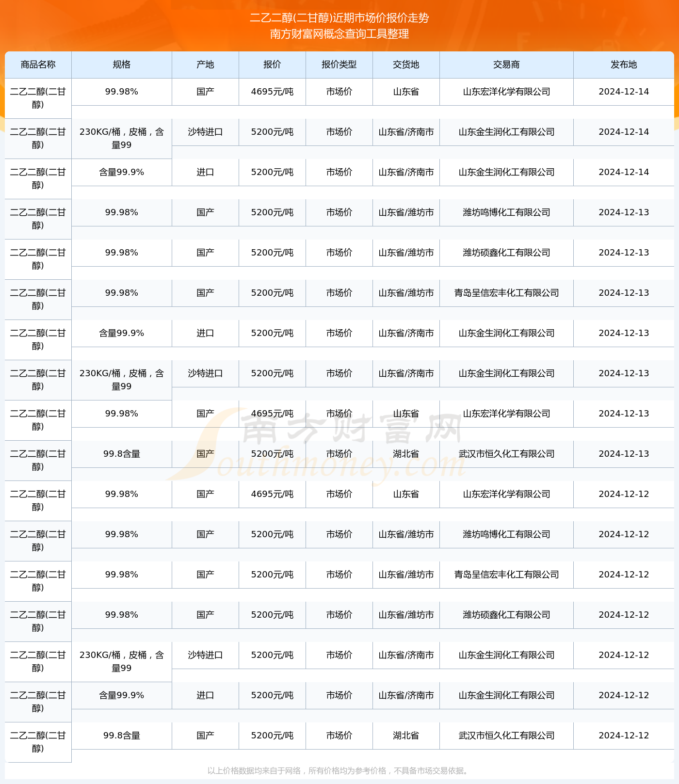Click '山东宏洋化学有限公司' in the 2024-12-14 row
Image resolution: width=679 pixels, height=784 pixels.
tap(507, 92)
